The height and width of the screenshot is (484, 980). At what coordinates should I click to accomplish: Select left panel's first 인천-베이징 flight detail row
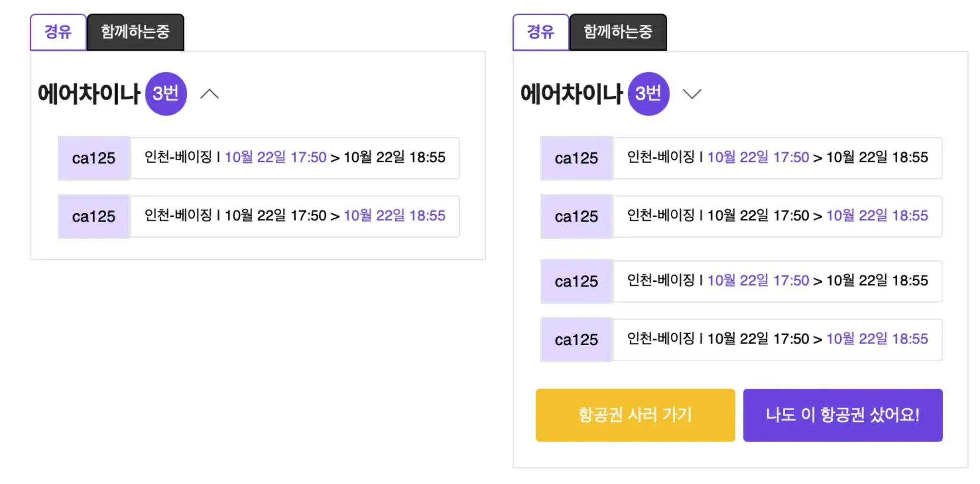coord(295,158)
